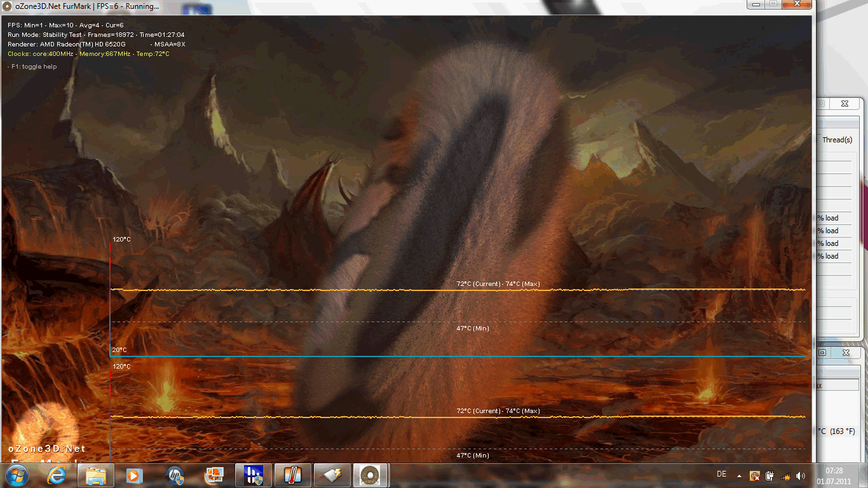The image size is (868, 488).
Task: Click the HP support assistant taskbar icon
Action: click(175, 475)
